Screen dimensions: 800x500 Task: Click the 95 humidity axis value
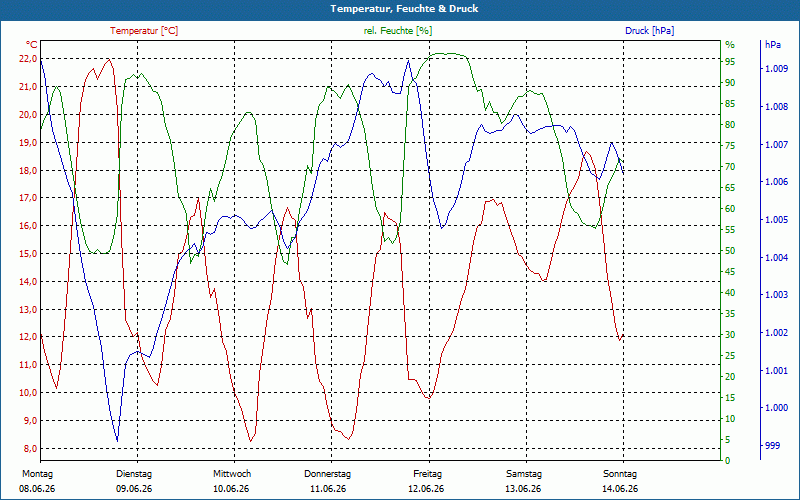click(731, 62)
